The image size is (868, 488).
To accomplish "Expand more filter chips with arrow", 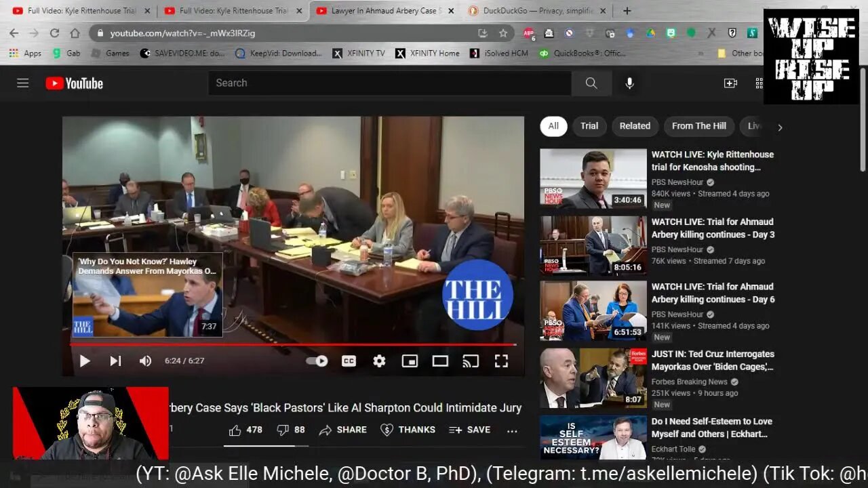I will 780,127.
